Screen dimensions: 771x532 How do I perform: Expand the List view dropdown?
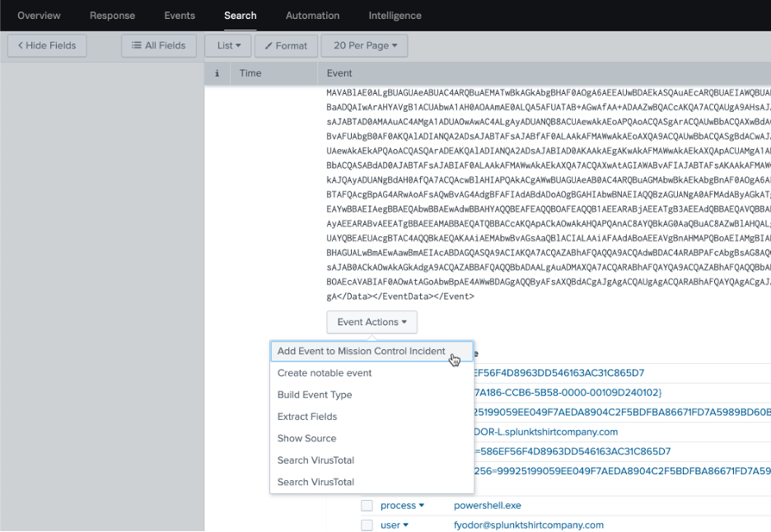click(x=229, y=46)
